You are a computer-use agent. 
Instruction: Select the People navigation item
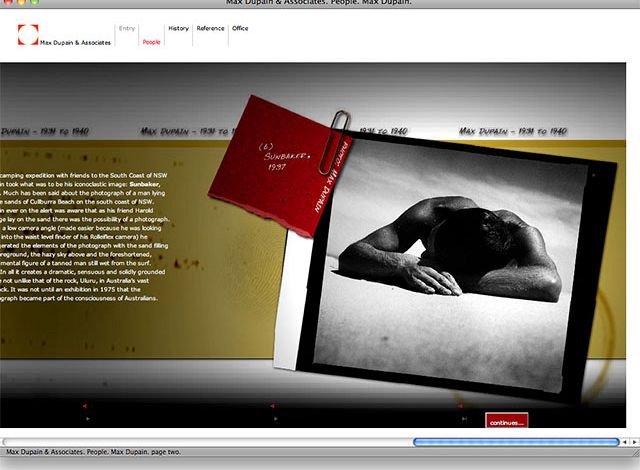[151, 42]
